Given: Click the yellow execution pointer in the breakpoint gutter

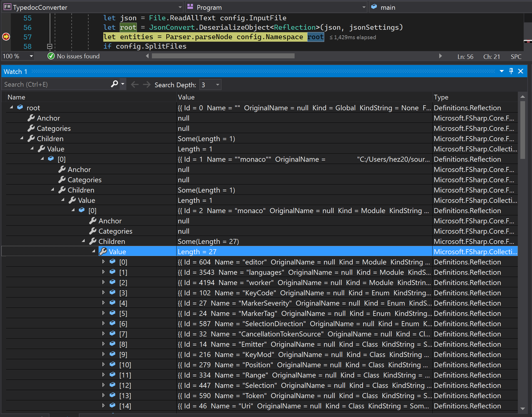Looking at the screenshot, I should click(x=6, y=36).
